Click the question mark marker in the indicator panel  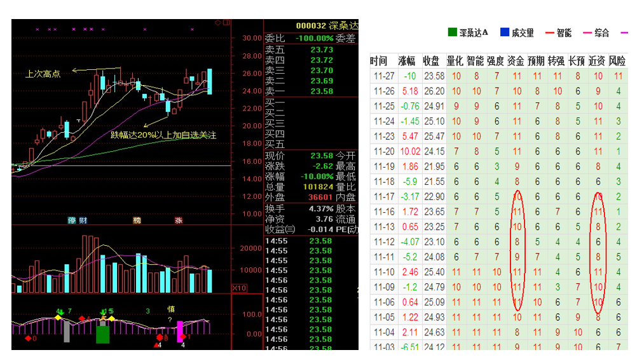coord(170,320)
